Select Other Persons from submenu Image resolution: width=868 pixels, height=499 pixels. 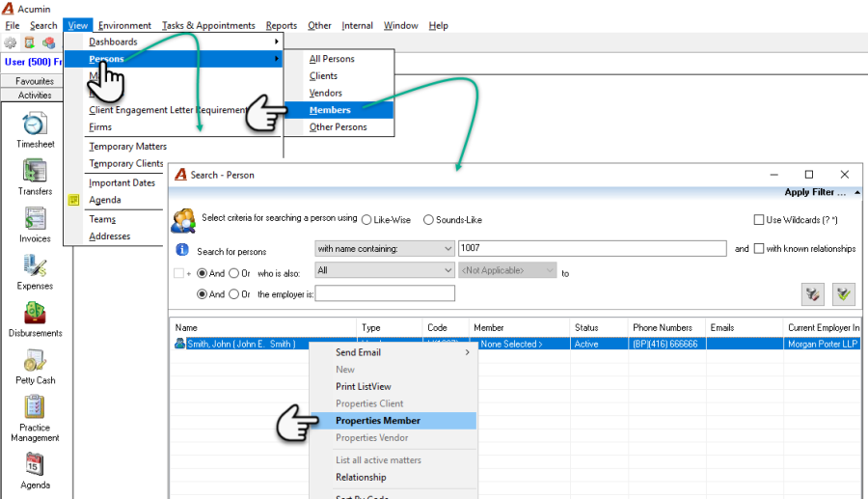click(338, 127)
